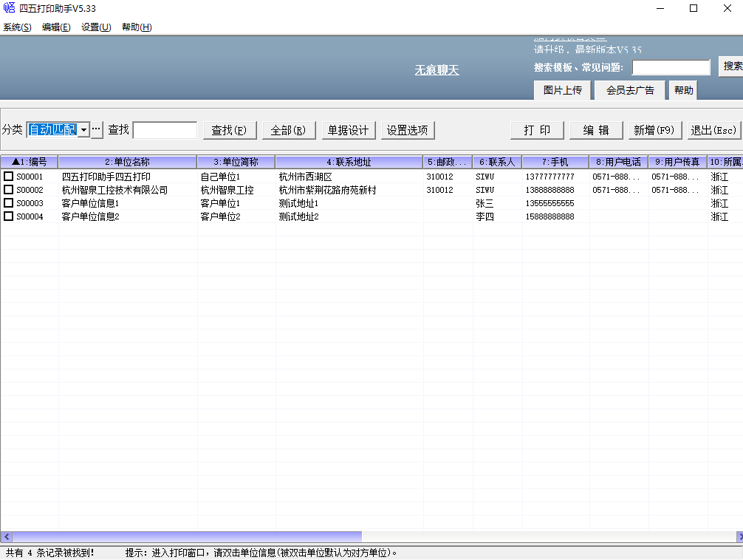Image resolution: width=743 pixels, height=560 pixels.
Task: Click the 帮助 button next to 会员去广告
Action: [683, 90]
